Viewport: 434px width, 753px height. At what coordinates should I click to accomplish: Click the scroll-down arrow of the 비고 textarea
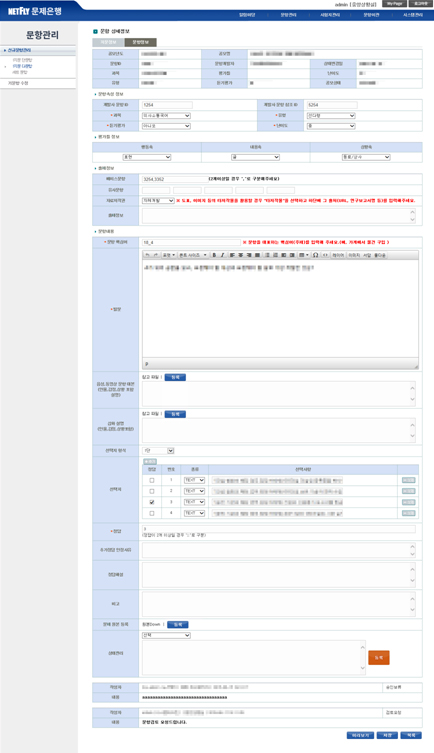(x=412, y=610)
